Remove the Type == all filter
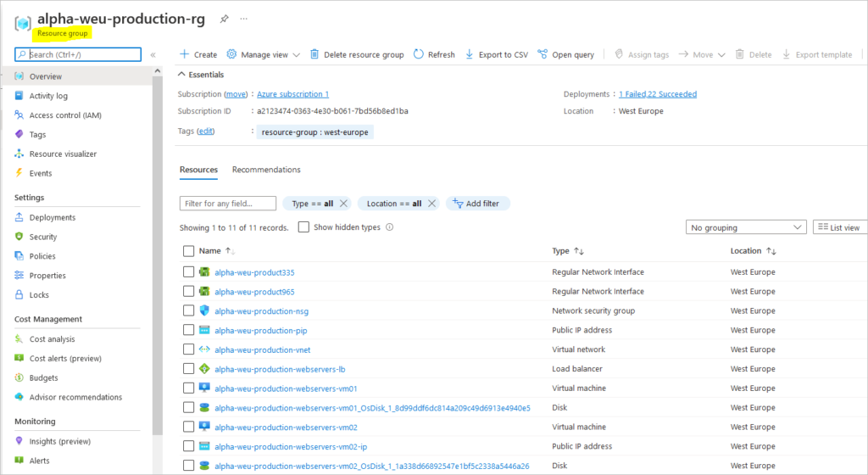868x475 pixels. [x=343, y=204]
